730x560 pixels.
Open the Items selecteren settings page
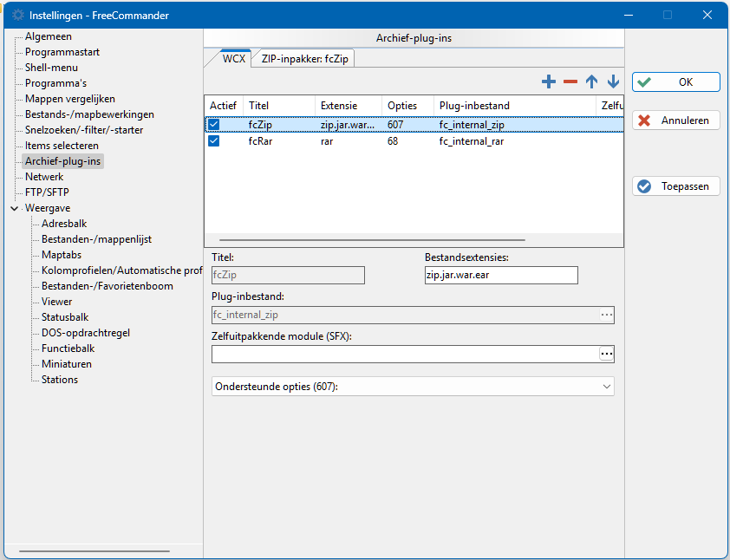62,146
